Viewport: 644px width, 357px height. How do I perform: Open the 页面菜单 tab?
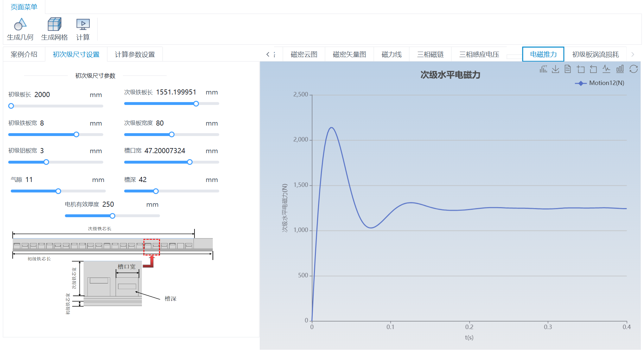[24, 7]
